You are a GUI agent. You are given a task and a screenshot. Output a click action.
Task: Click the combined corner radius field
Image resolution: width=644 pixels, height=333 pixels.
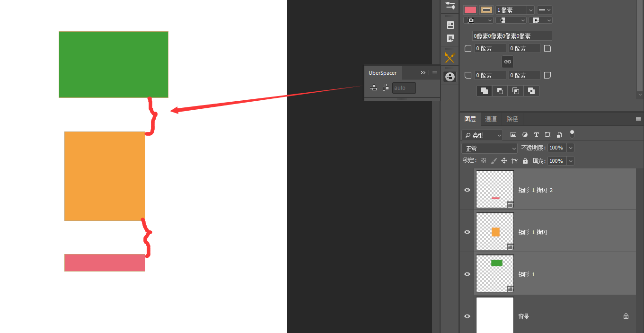[x=512, y=36]
